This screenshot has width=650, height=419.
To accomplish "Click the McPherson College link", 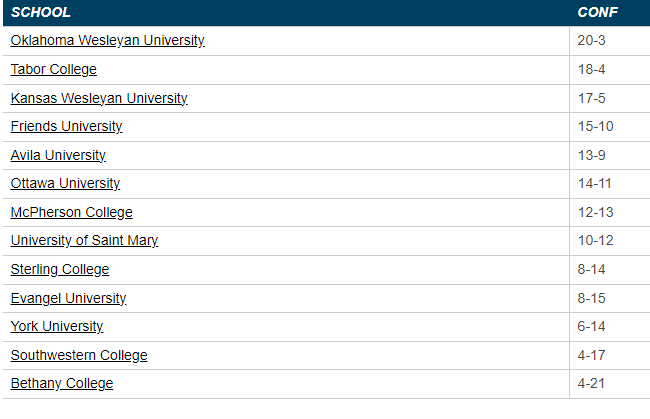I will pos(71,212).
